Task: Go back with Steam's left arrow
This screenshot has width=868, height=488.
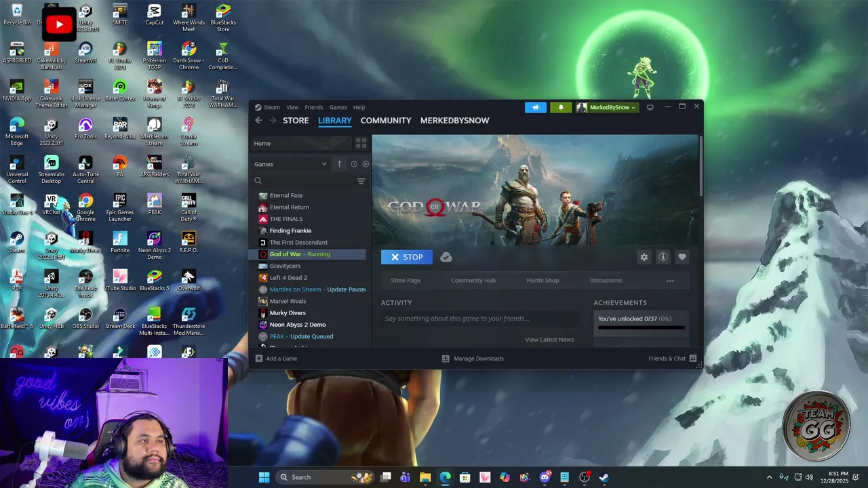Action: [258, 121]
